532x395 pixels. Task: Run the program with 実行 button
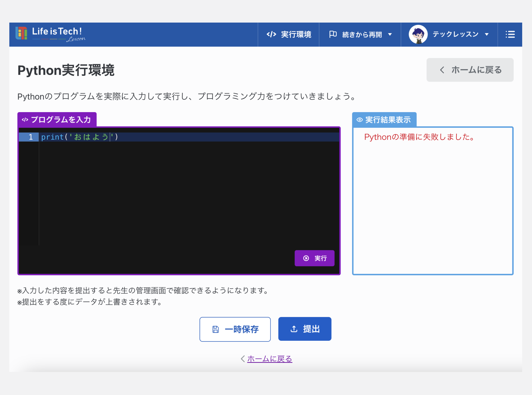point(314,258)
